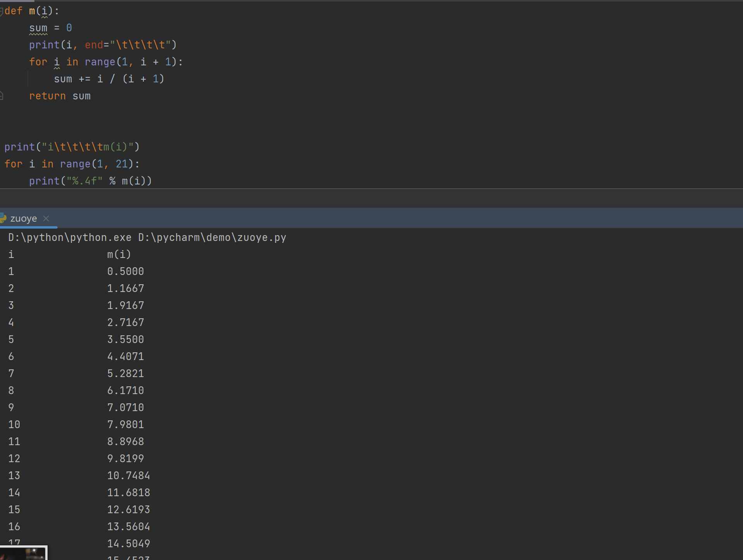743x560 pixels.
Task: Collapse the def m(i) function fold marker
Action: coord(2,11)
